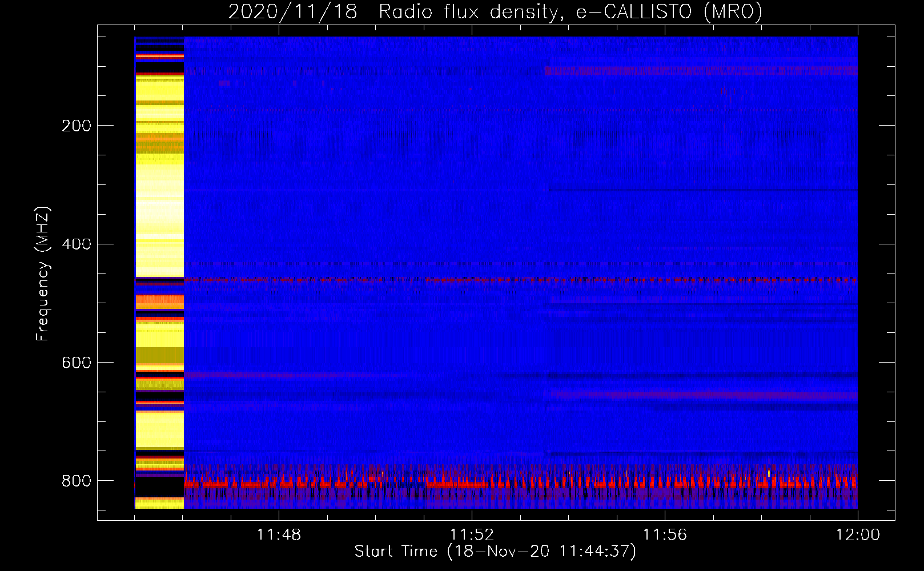This screenshot has width=924, height=571.
Task: Click the 800 frequency tick label
Action: pyautogui.click(x=77, y=481)
